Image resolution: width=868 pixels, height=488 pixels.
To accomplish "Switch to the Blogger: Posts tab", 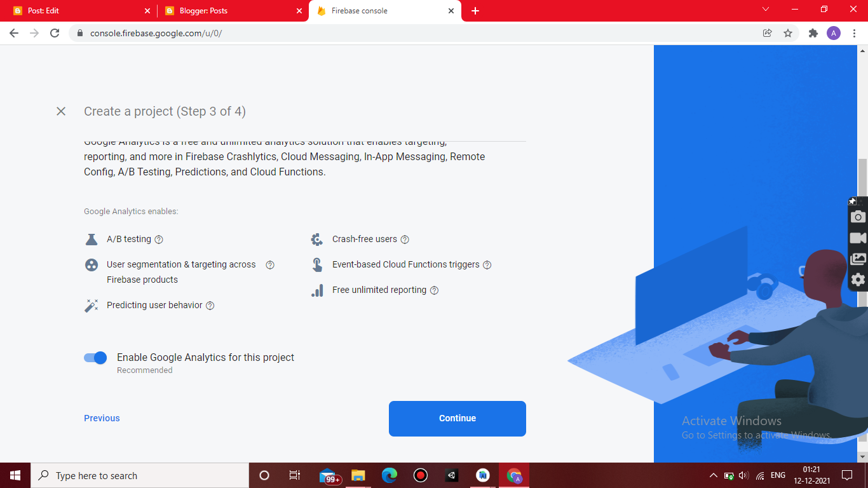I will click(x=233, y=11).
